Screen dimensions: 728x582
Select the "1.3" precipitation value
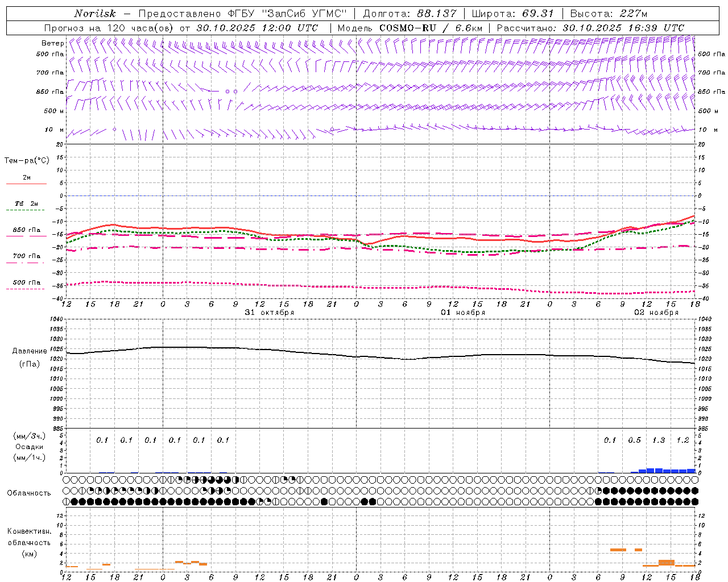(x=659, y=440)
